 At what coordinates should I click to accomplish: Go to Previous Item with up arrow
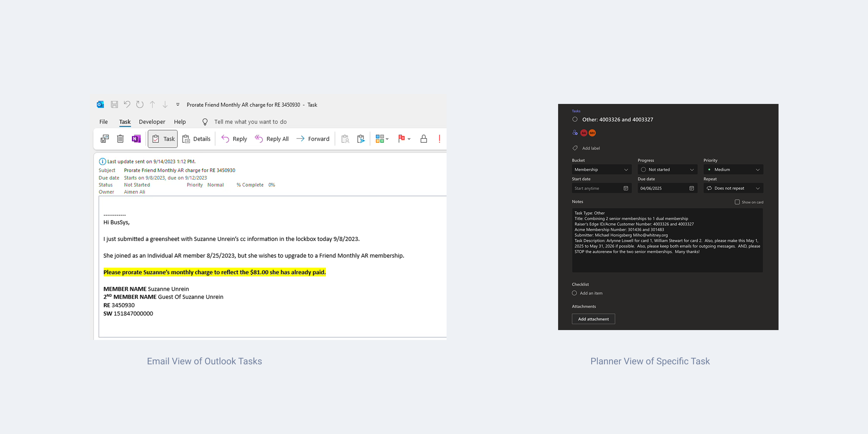point(152,104)
